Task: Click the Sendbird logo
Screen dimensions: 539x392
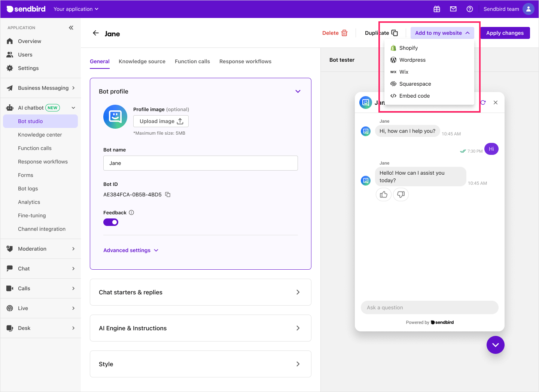Action: coord(26,9)
